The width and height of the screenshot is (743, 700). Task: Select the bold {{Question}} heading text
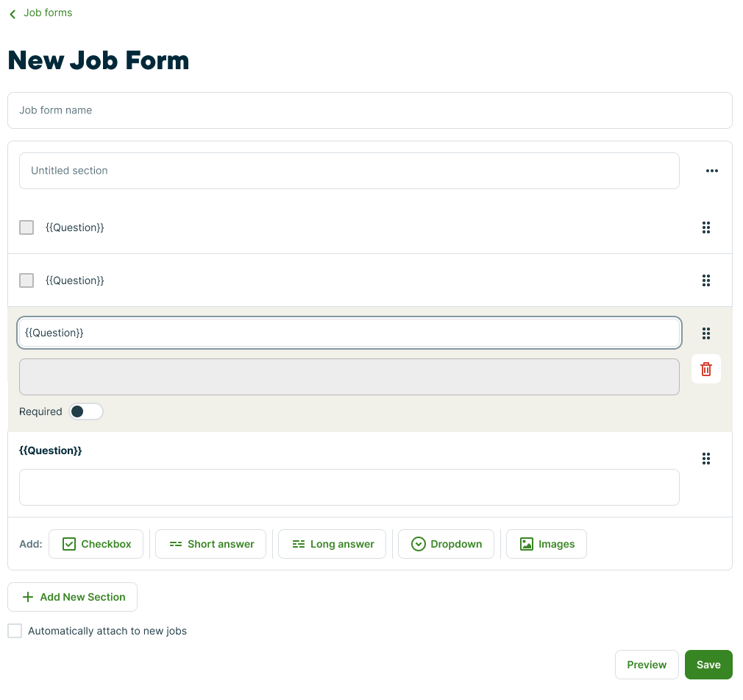[x=50, y=450]
